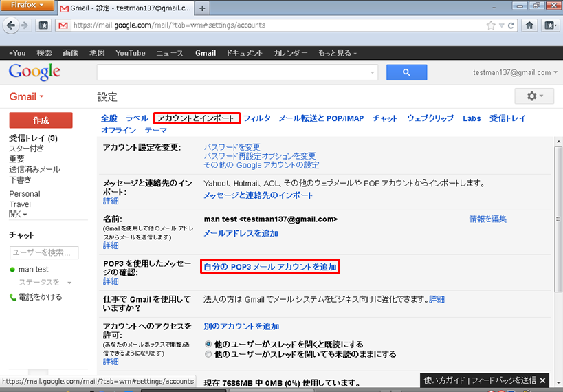Switch to the 受信トレイ settings tab
The width and height of the screenshot is (563, 392).
coord(507,118)
